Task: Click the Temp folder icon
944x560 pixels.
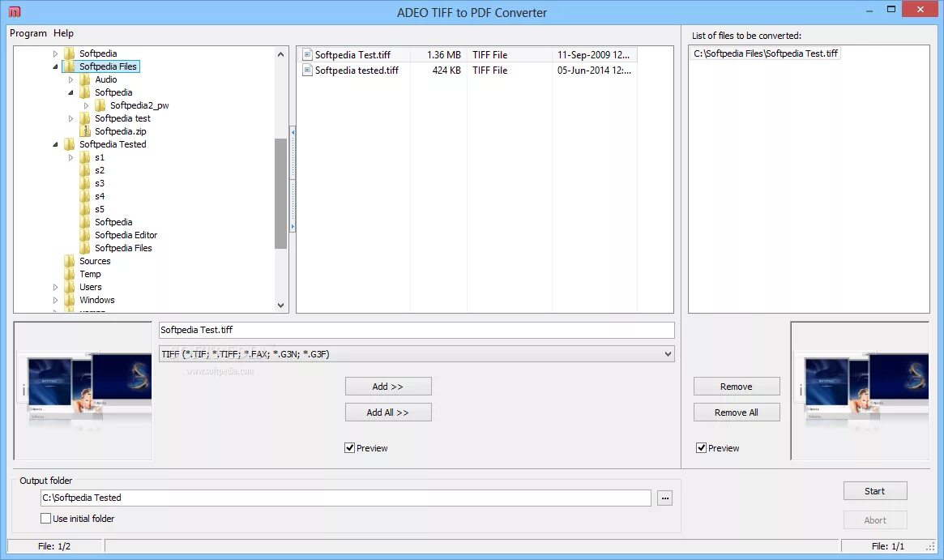Action: coord(70,274)
